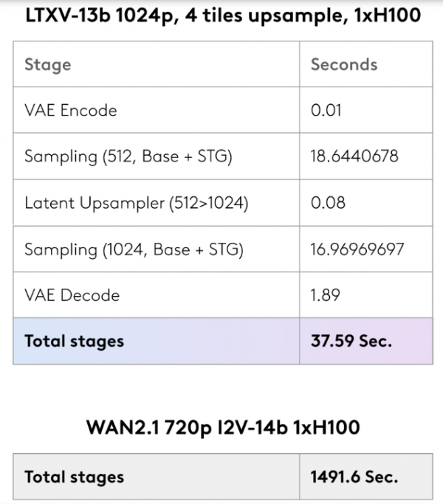Select the Seconds column header
Screen dimensions: 443x504
pyautogui.click(x=344, y=65)
